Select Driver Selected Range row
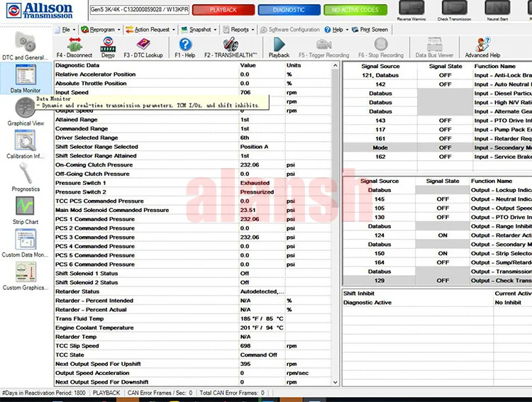 coord(193,138)
